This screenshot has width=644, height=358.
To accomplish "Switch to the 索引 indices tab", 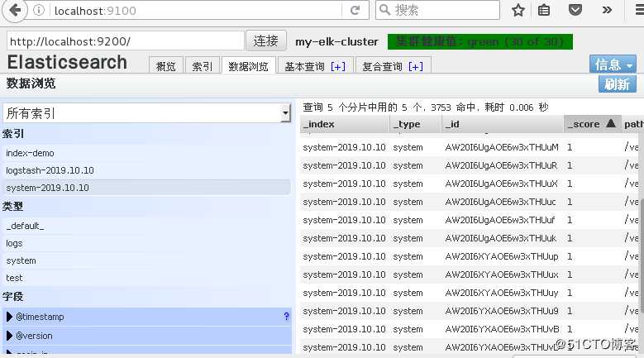I will (202, 65).
